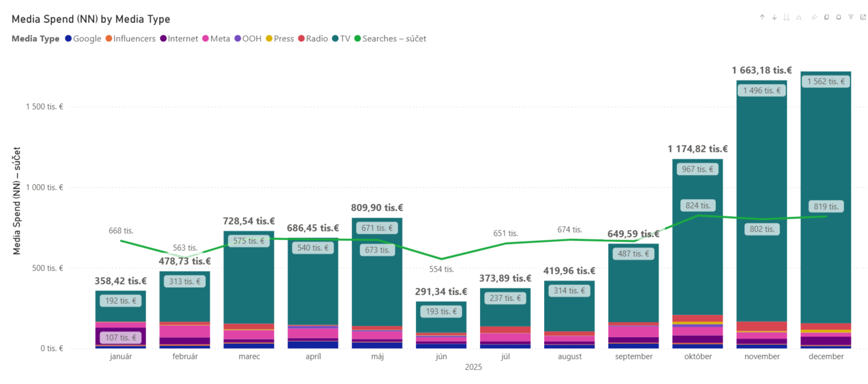The image size is (868, 384).
Task: Toggle the Searches – súčet legend entry
Action: coord(390,39)
